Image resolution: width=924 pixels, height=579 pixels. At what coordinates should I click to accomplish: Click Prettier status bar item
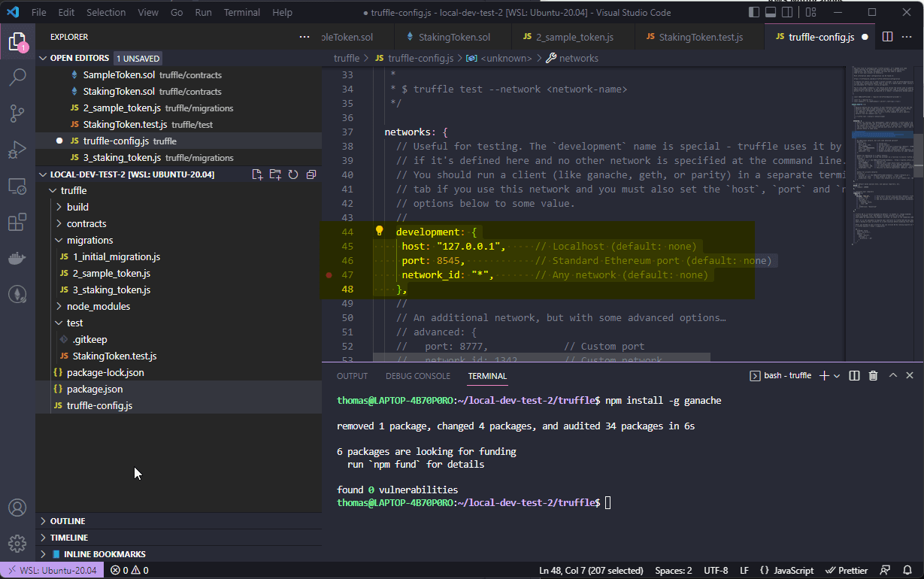coord(847,571)
